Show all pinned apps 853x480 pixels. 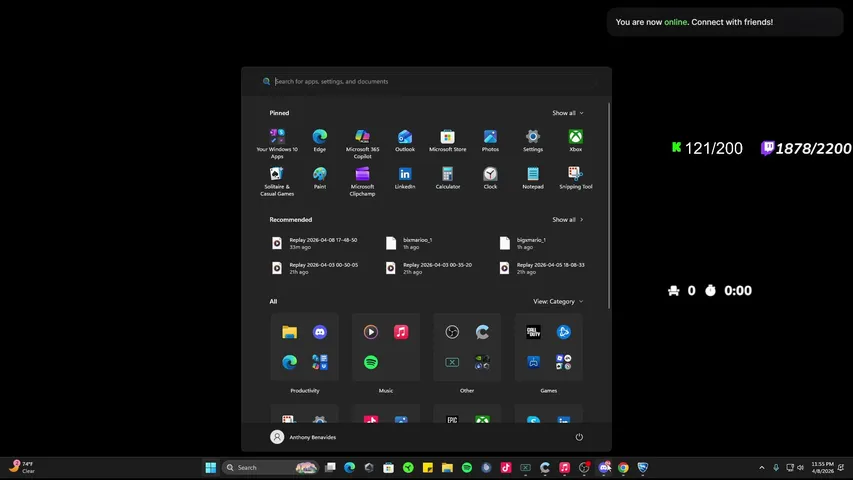567,113
